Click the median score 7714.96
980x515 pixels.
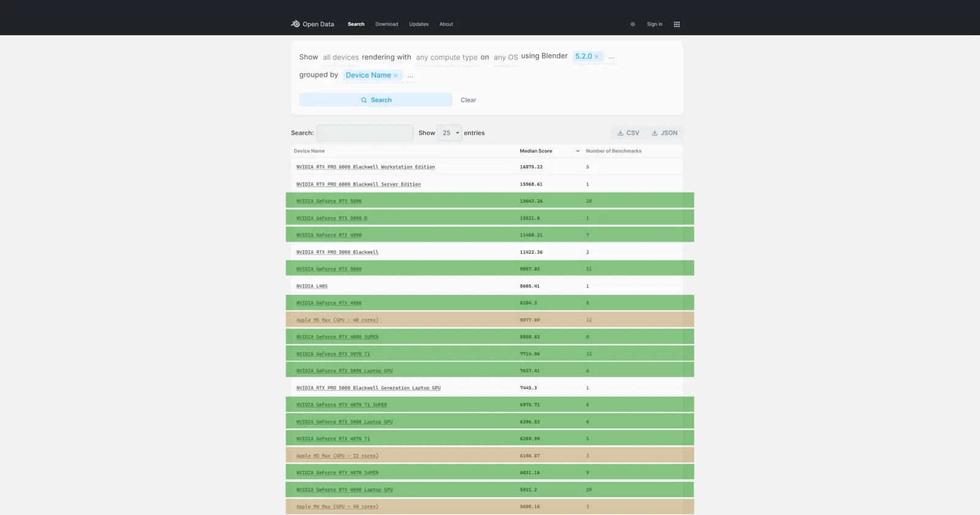[530, 355]
